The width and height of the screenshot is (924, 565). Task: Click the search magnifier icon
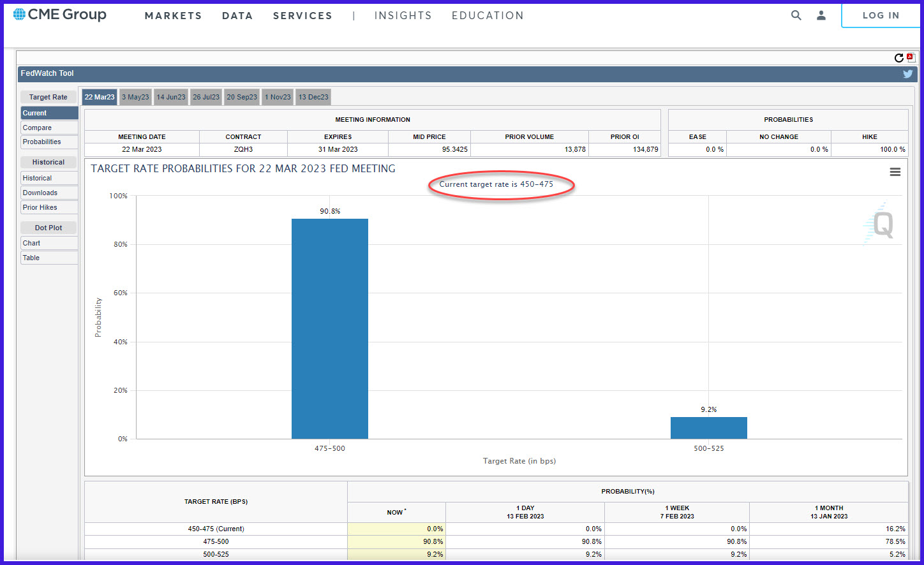pyautogui.click(x=796, y=15)
